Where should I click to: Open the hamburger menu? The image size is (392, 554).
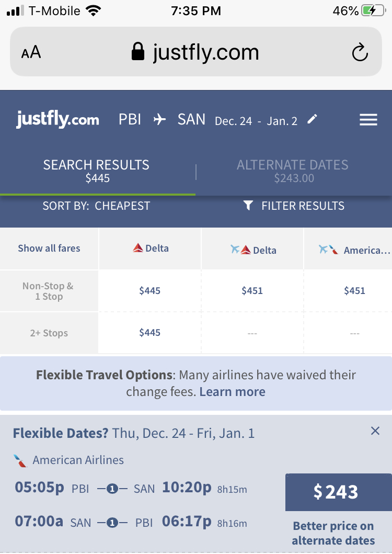pos(368,120)
